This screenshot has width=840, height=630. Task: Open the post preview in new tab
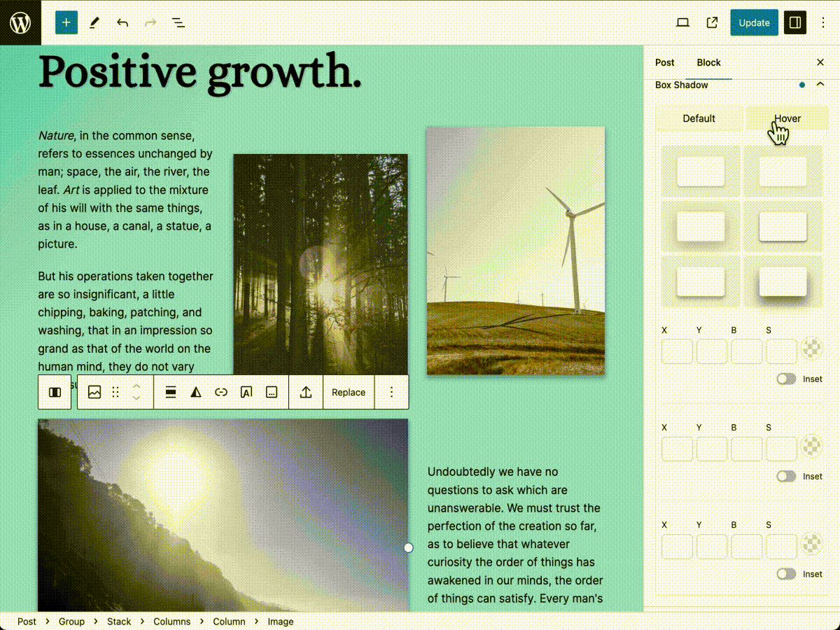pos(713,22)
